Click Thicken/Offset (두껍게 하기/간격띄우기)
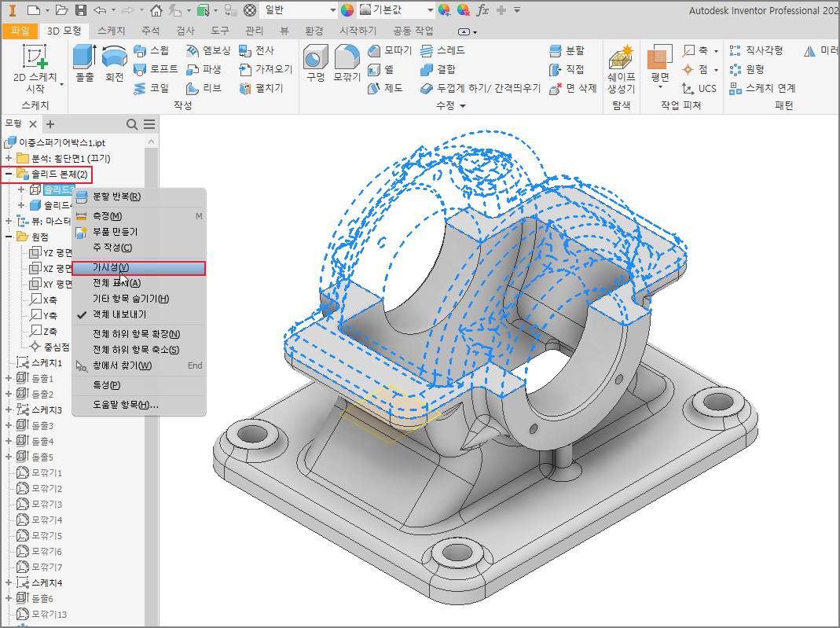The height and width of the screenshot is (628, 840). coord(481,88)
